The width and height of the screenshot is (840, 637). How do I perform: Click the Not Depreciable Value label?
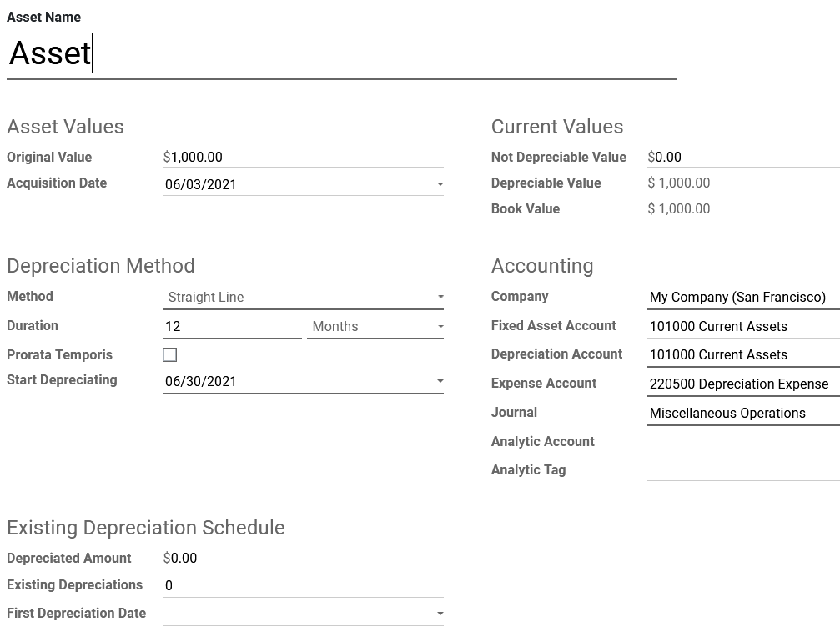559,157
